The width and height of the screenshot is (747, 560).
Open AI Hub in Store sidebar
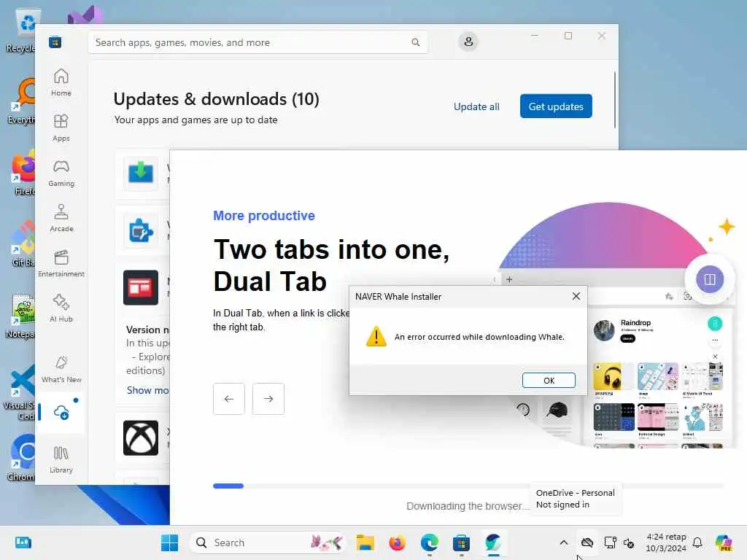[61, 308]
